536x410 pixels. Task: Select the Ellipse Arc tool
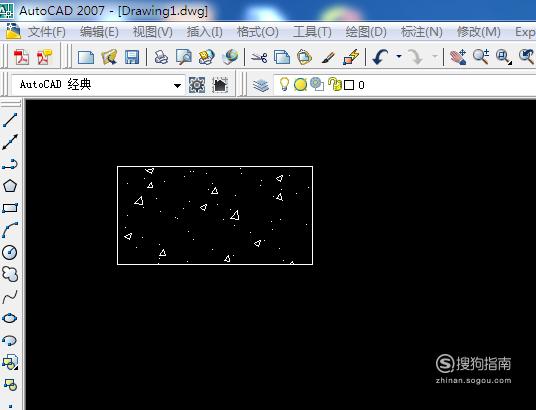point(10,340)
